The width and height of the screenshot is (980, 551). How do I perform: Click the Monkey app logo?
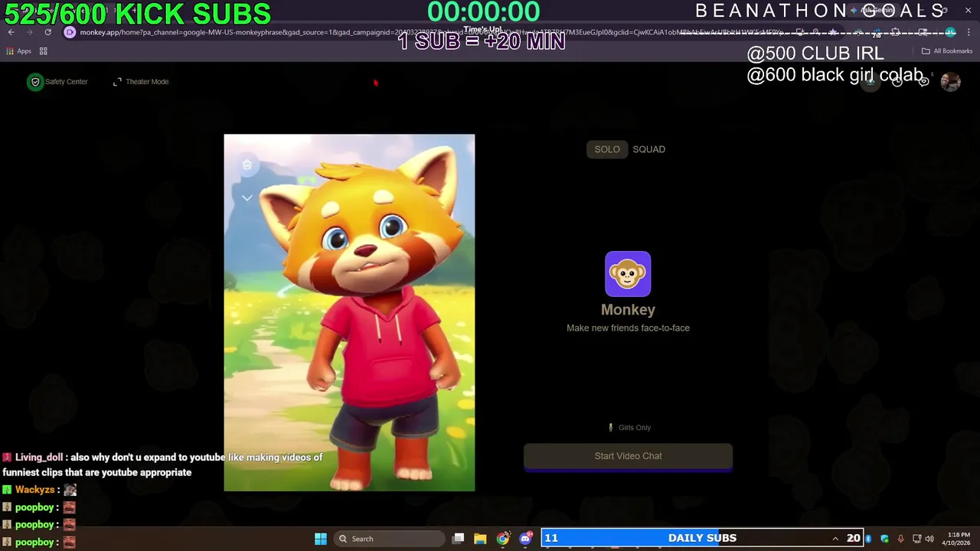tap(628, 274)
